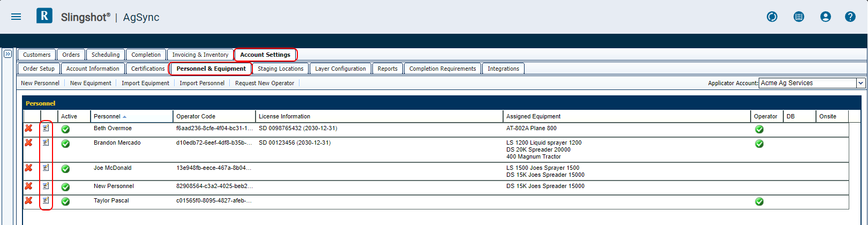
Task: Open the Account Information sub-tab
Action: (93, 69)
